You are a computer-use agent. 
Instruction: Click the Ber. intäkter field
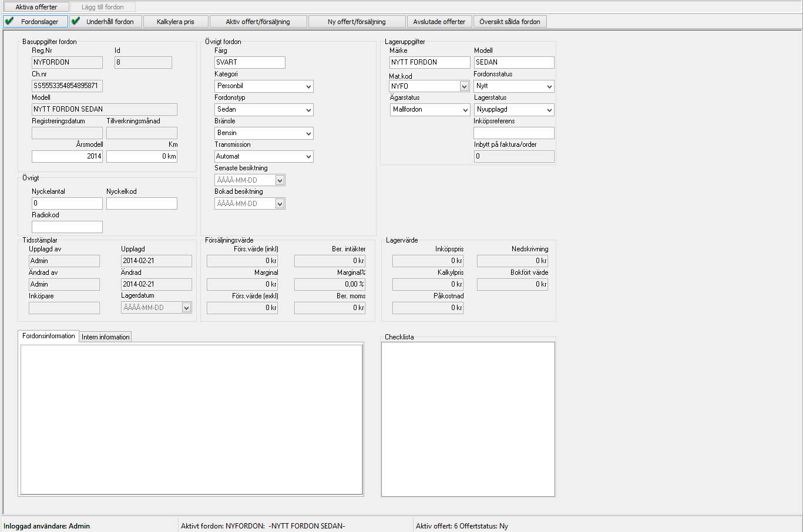tap(330, 261)
